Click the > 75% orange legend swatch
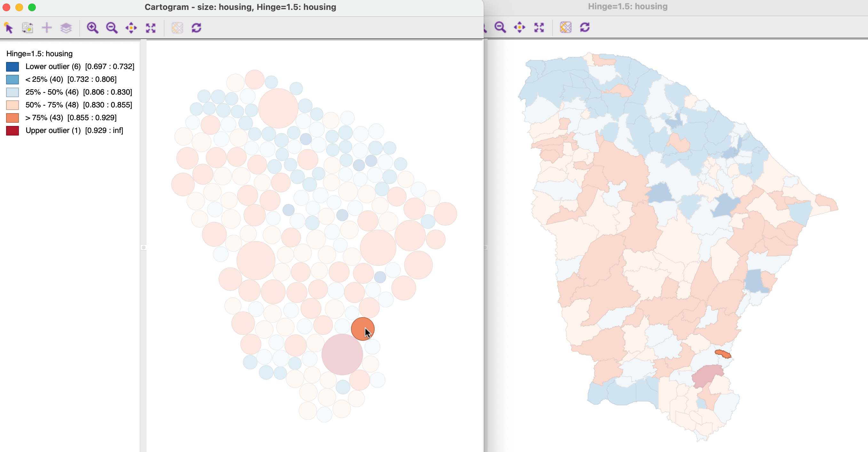868x452 pixels. pos(12,118)
